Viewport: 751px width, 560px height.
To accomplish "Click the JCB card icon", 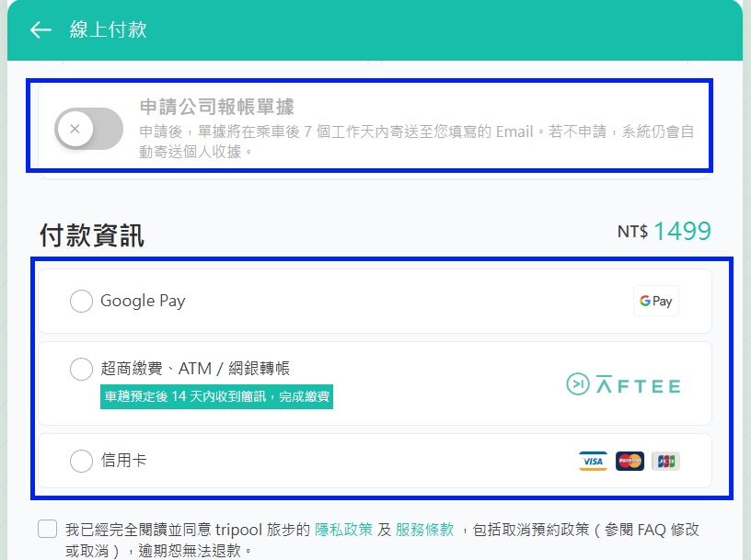I will pyautogui.click(x=664, y=460).
